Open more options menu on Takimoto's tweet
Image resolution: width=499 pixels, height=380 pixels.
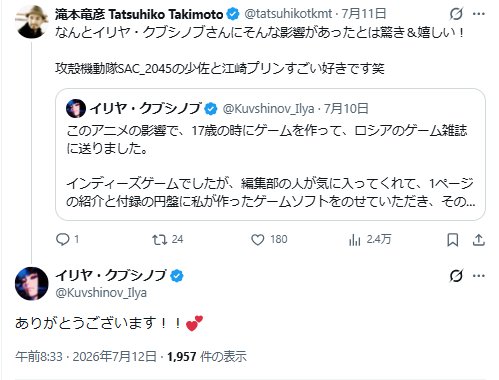tap(479, 14)
